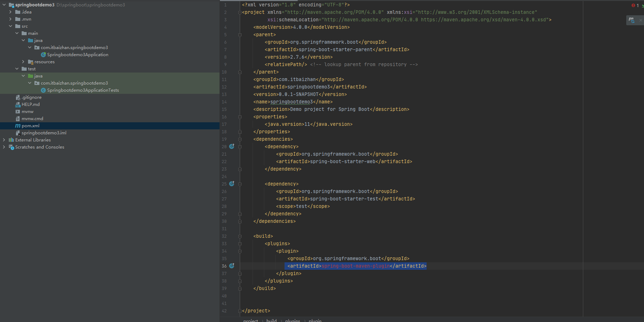This screenshot has height=322, width=644.
Task: Click the mvnw shell script icon
Action: click(18, 112)
